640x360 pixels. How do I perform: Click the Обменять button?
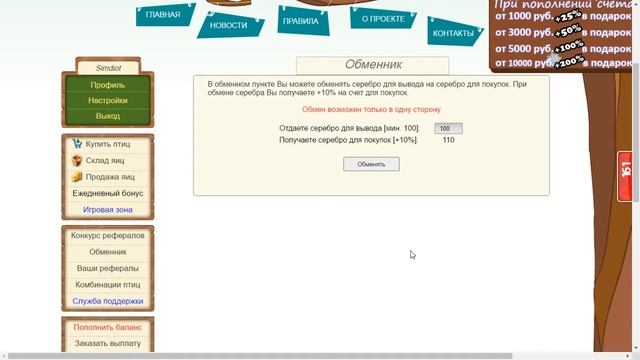(371, 164)
